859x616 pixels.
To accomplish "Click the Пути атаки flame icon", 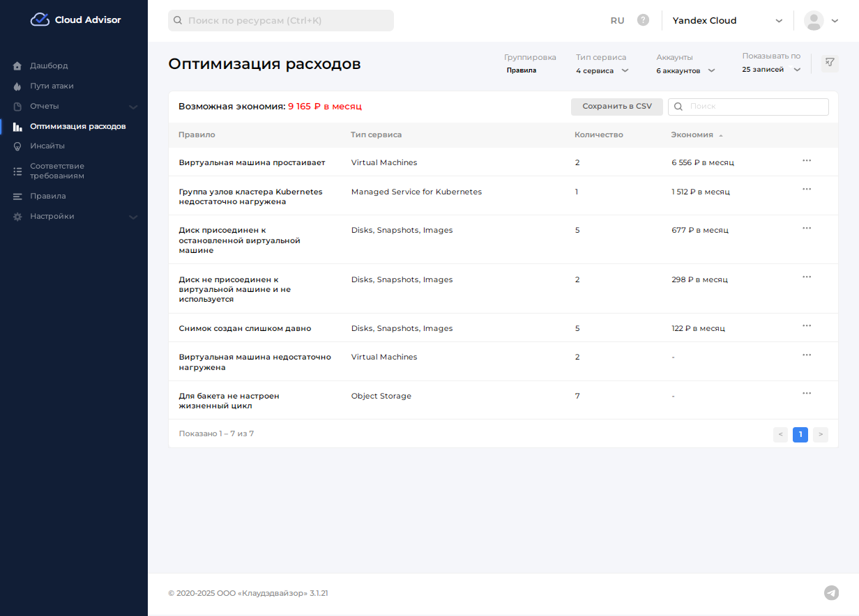I will [18, 86].
